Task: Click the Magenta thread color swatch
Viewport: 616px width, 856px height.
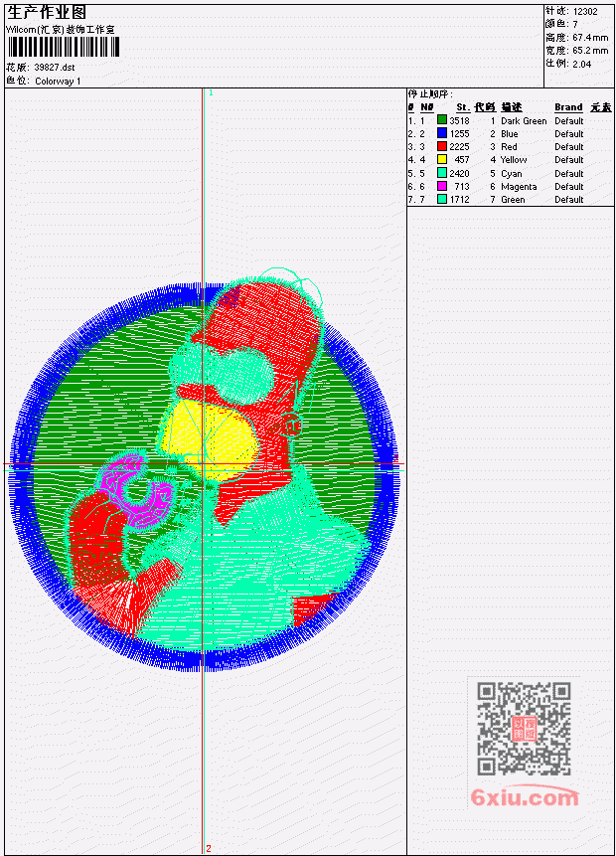Action: coord(442,186)
